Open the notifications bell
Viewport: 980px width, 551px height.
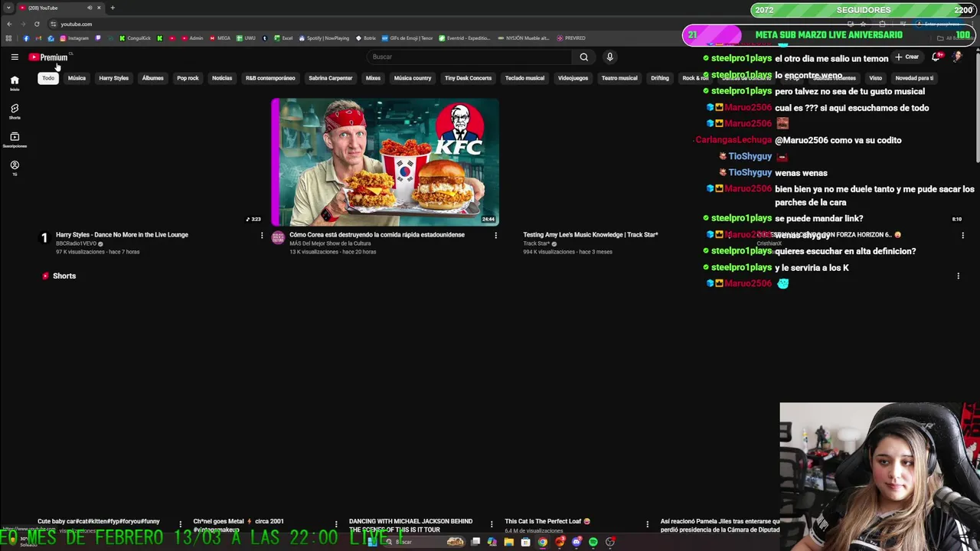click(936, 57)
